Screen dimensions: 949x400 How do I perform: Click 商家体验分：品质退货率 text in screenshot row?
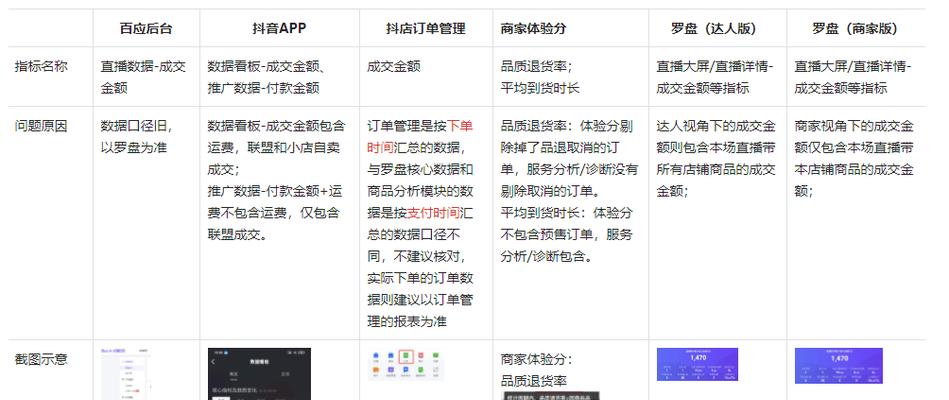(x=536, y=370)
